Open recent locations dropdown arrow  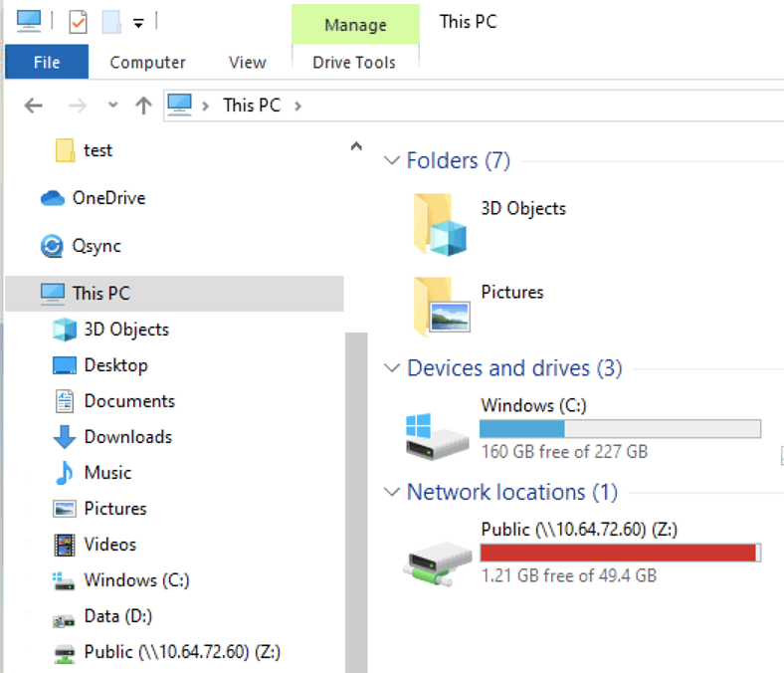112,106
